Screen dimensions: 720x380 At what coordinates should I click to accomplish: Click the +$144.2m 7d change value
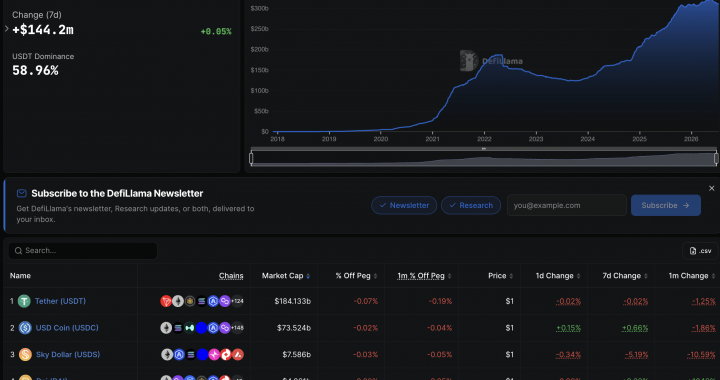click(43, 30)
